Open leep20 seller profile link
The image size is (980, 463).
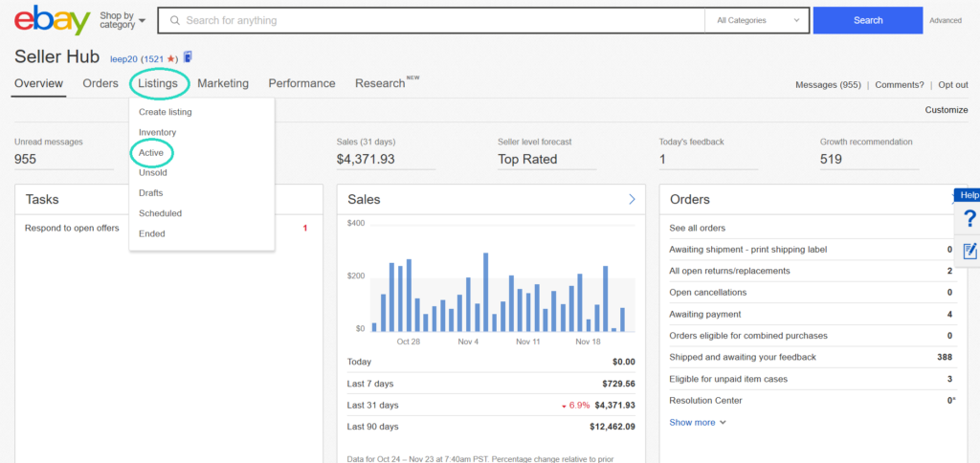pyautogui.click(x=123, y=58)
